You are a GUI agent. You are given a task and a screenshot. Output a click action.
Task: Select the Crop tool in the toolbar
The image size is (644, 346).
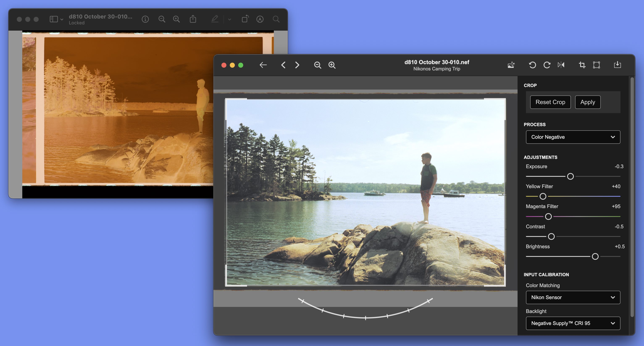582,65
